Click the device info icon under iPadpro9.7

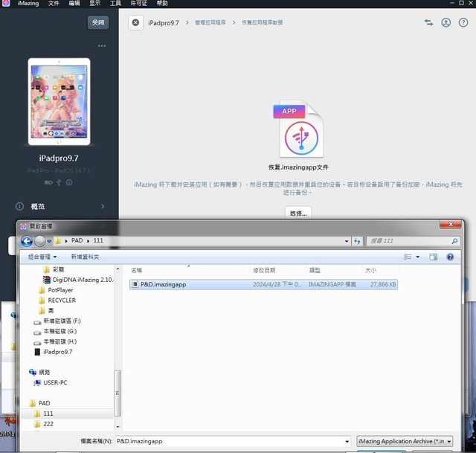pyautogui.click(x=69, y=182)
